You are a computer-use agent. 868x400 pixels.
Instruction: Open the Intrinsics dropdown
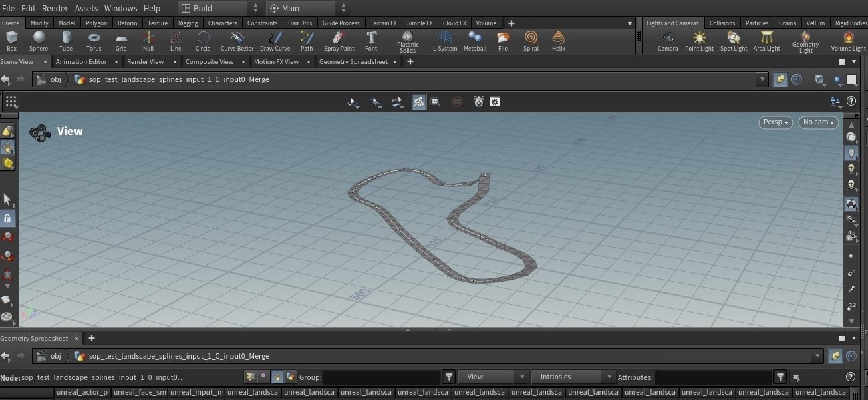pos(574,377)
